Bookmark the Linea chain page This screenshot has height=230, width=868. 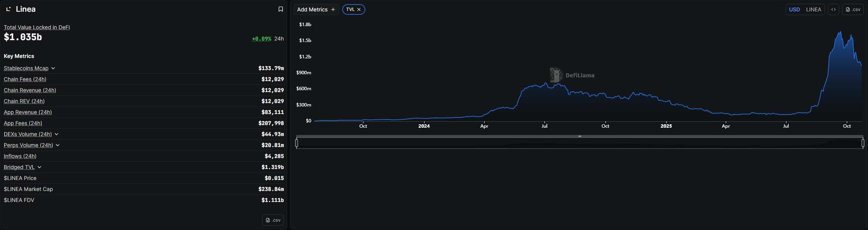point(280,9)
